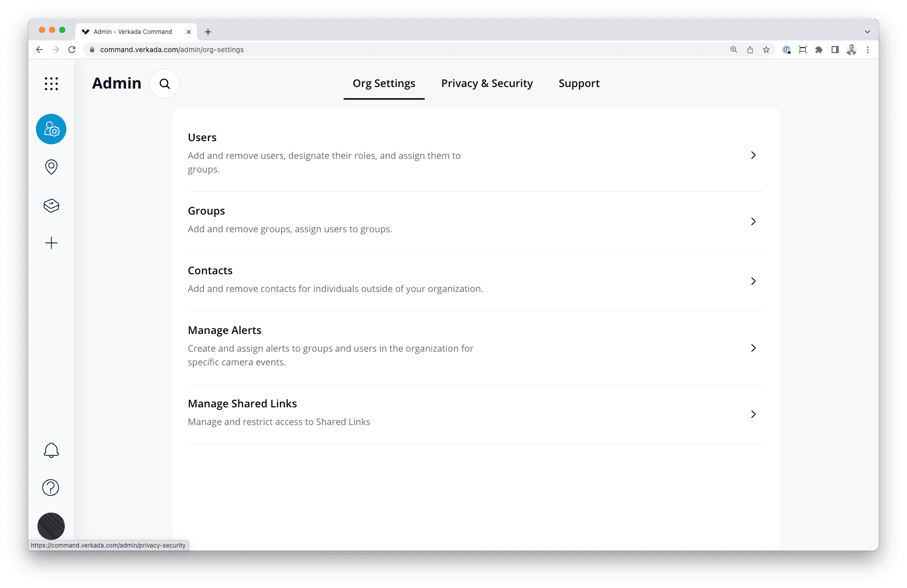This screenshot has width=907, height=588.
Task: Switch to the Org Settings tab
Action: (384, 83)
